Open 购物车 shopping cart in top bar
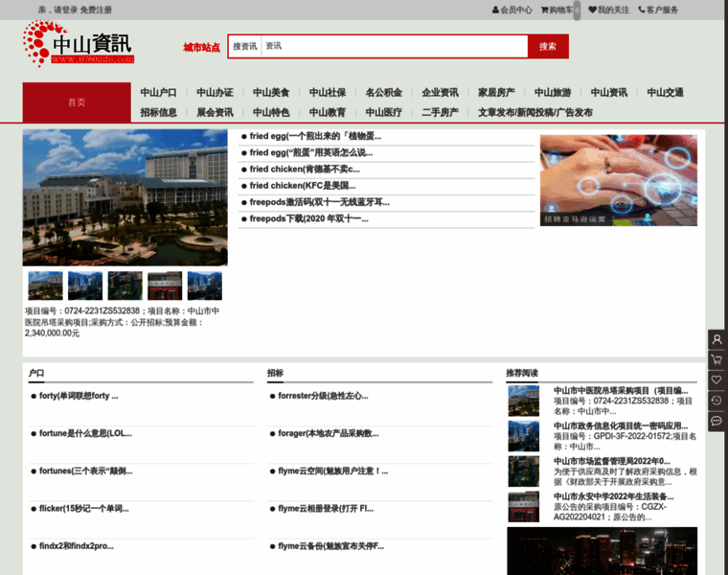 pos(557,10)
